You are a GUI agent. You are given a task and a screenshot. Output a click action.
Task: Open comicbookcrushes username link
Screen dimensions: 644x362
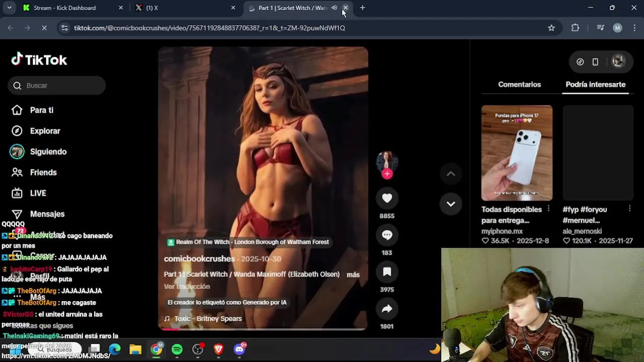(x=199, y=258)
